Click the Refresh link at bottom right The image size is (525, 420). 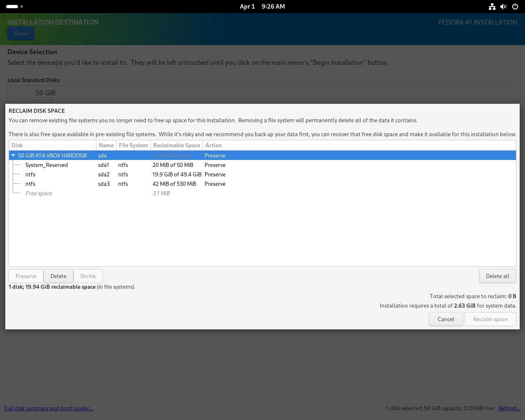coord(509,408)
